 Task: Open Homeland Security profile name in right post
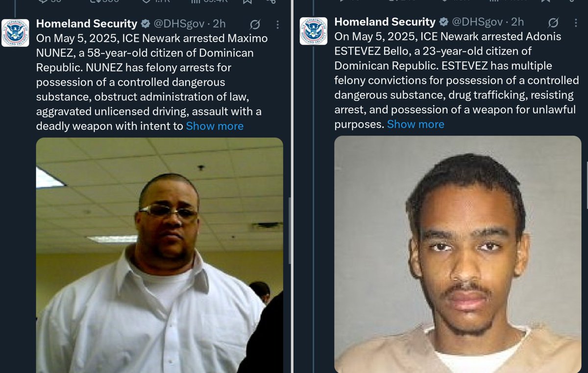point(385,22)
